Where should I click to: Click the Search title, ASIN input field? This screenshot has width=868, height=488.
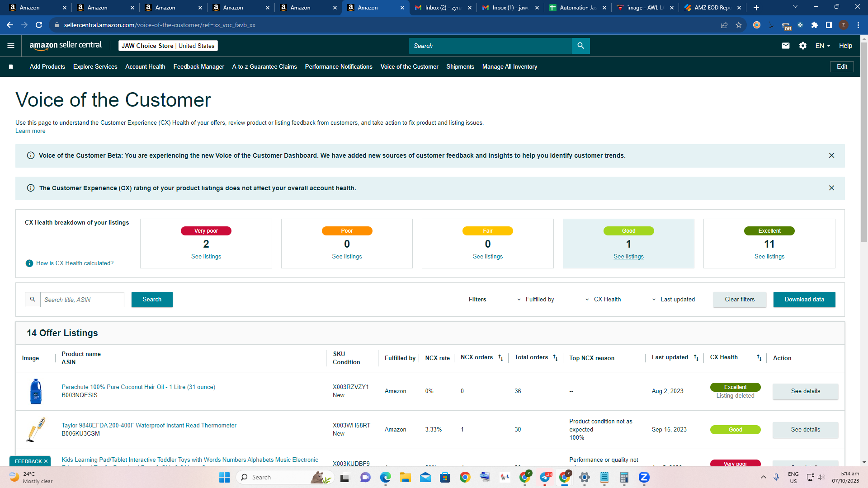click(x=82, y=300)
